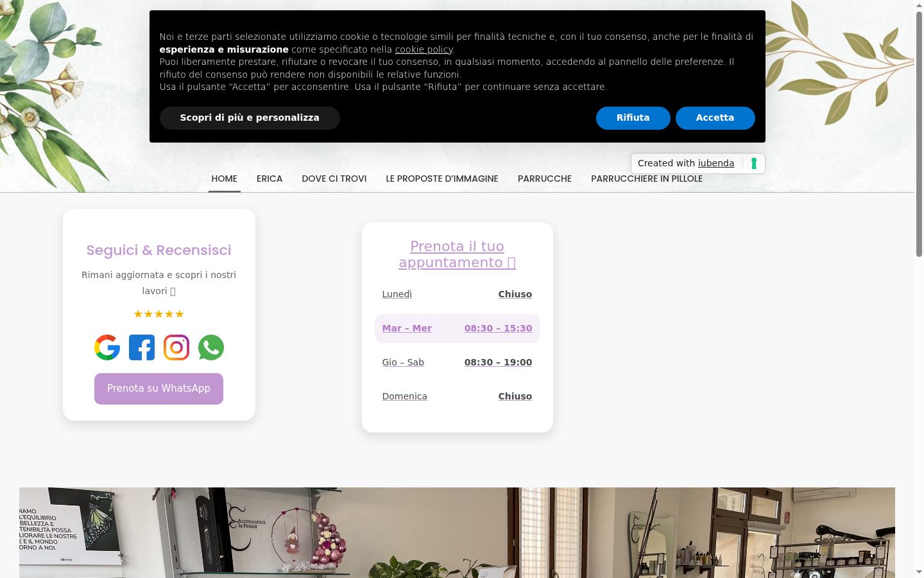This screenshot has height=578, width=924.
Task: Click the scrollbar up arrow
Action: point(919,5)
